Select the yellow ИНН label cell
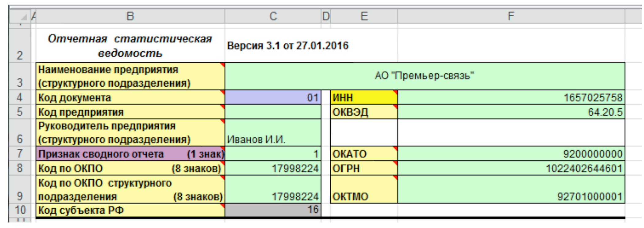The height and width of the screenshot is (228, 644). [364, 98]
